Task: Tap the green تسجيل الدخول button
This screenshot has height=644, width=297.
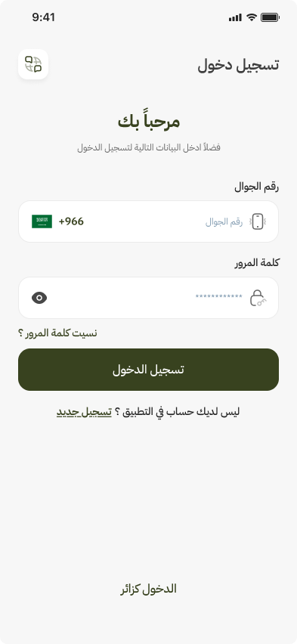Action: 148,370
